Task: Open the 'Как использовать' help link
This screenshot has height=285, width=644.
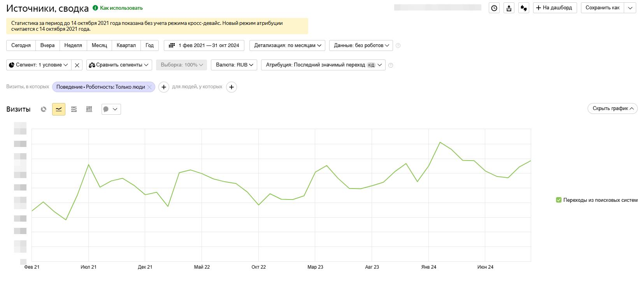Action: pos(121,8)
